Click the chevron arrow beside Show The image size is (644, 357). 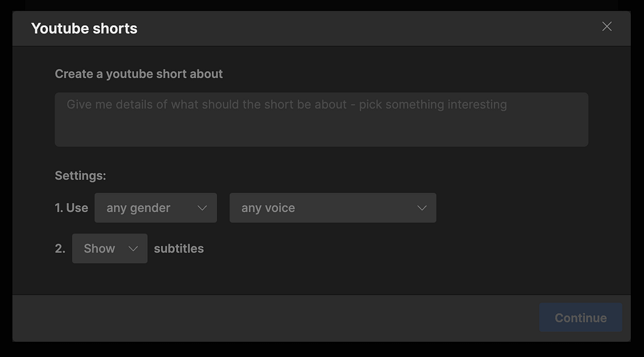pyautogui.click(x=133, y=249)
